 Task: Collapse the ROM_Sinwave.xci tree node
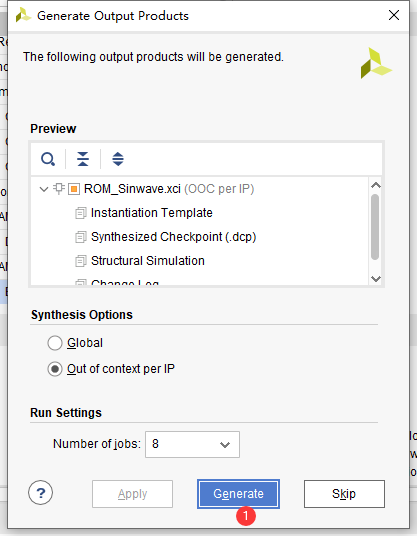[x=43, y=189]
